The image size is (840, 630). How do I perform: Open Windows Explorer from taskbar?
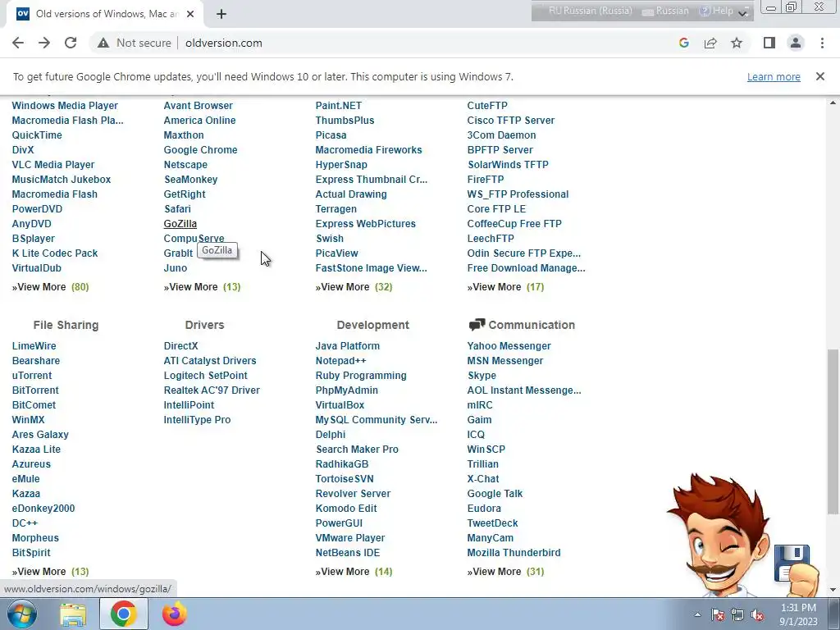click(73, 614)
